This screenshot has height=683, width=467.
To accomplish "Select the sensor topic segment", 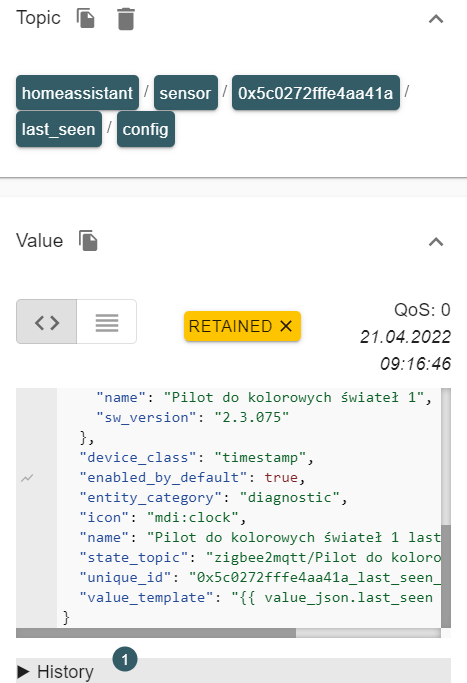I will [186, 93].
